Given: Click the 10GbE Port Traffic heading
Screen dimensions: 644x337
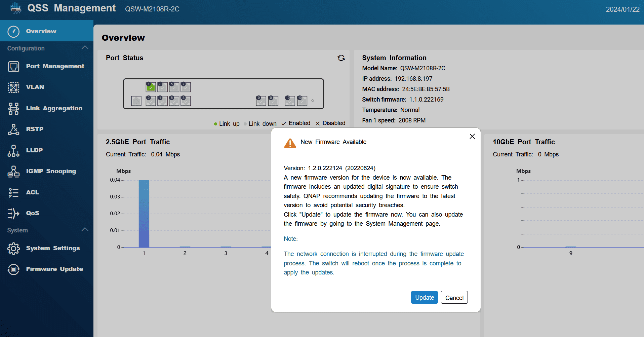Looking at the screenshot, I should coord(524,142).
